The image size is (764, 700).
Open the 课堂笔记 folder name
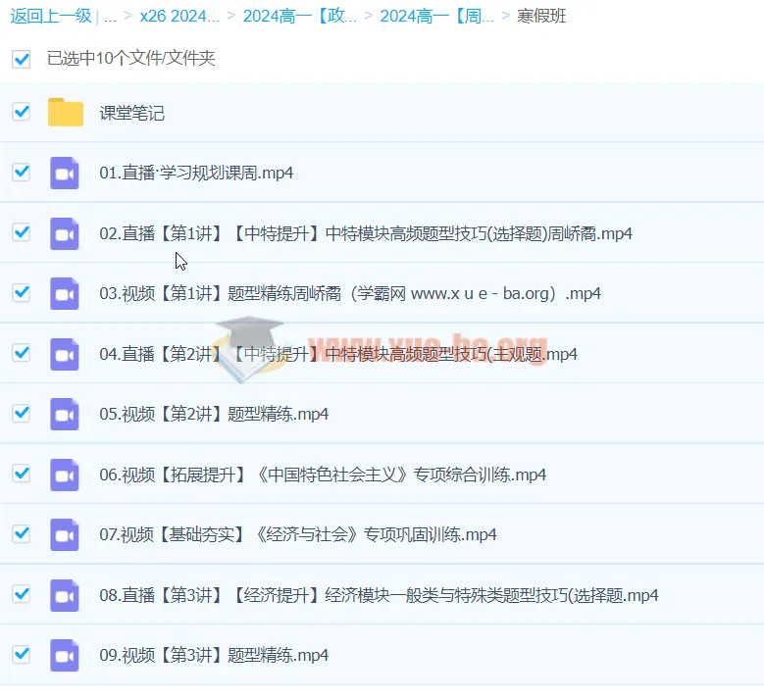(132, 113)
